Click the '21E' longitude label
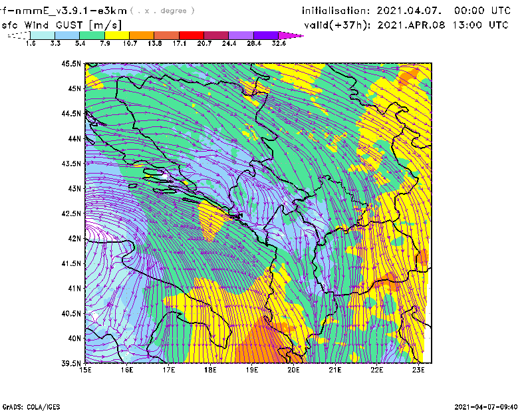The image size is (532, 411). (x=335, y=370)
